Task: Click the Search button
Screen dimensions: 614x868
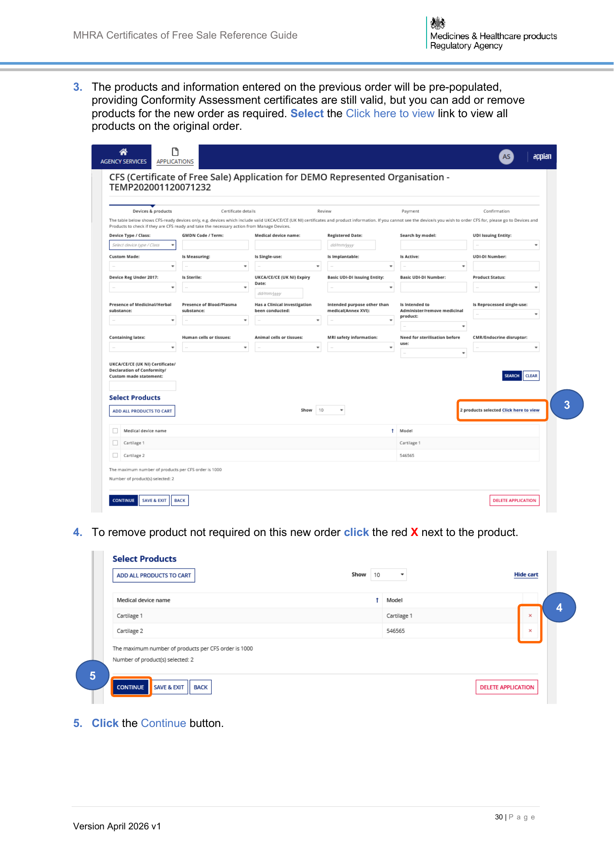Action: 512,376
